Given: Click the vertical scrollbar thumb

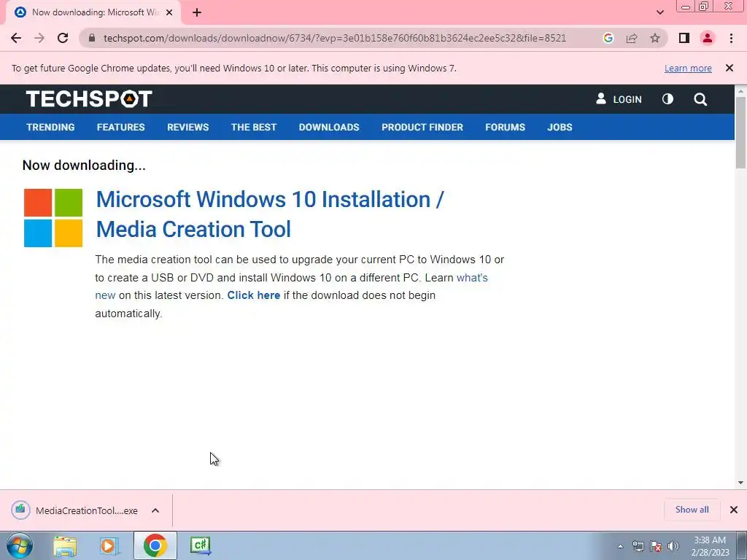Looking at the screenshot, I should point(741,132).
